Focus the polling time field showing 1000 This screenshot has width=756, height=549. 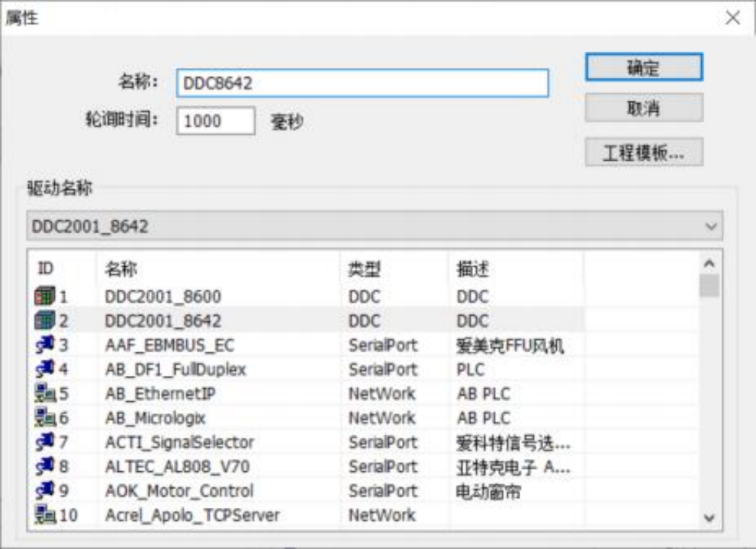pyautogui.click(x=216, y=120)
